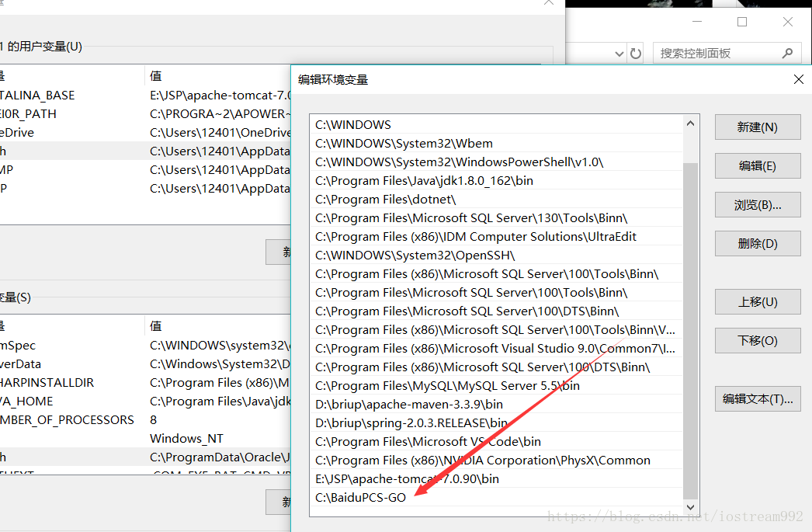812x532 pixels.
Task: Click the 上移(U) move up button
Action: tap(758, 301)
